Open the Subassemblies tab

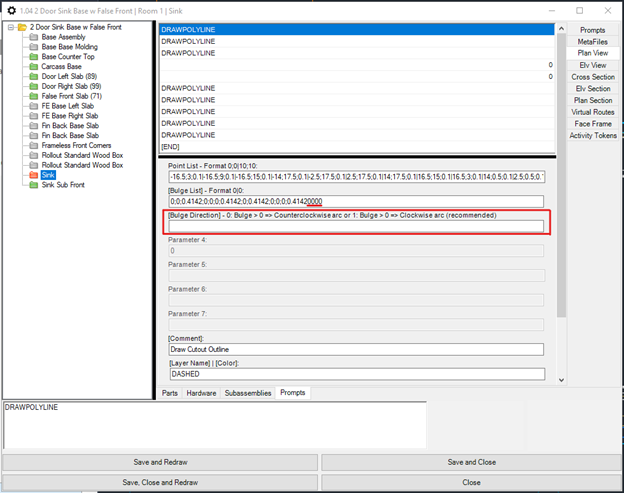point(247,393)
